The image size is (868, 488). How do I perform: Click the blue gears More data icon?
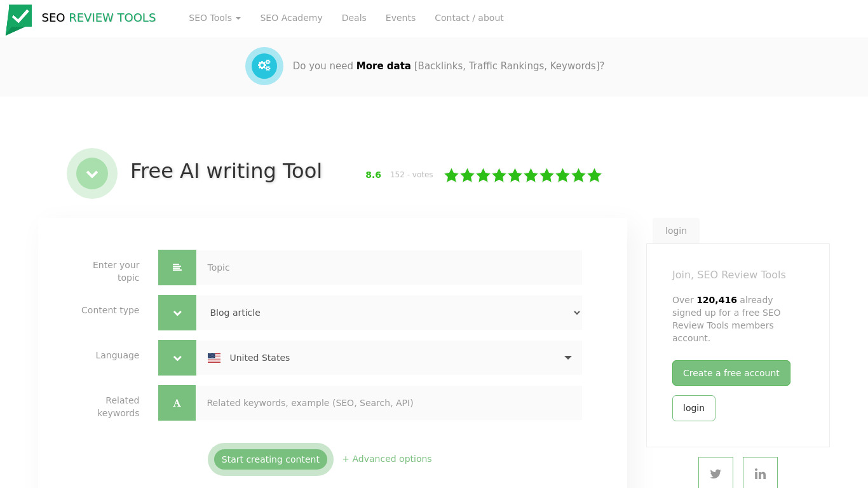click(264, 66)
